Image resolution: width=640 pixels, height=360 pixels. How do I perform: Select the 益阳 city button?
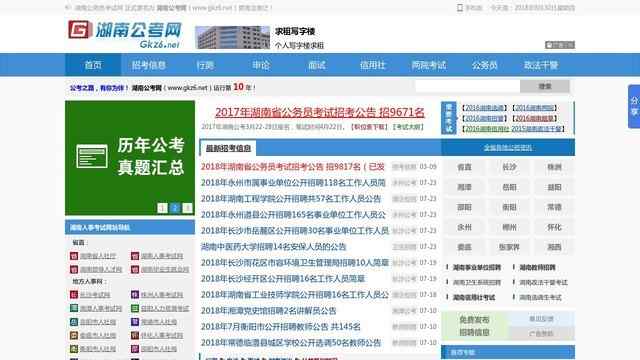(x=554, y=187)
